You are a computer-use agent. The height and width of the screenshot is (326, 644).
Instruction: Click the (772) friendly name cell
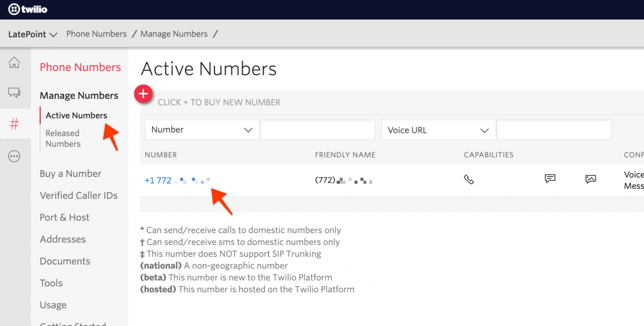(x=344, y=179)
